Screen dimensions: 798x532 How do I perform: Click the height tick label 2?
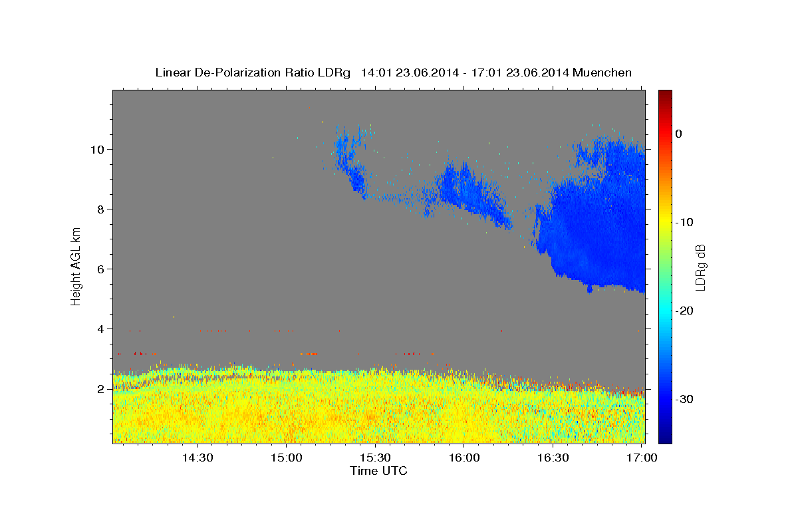[x=102, y=389]
